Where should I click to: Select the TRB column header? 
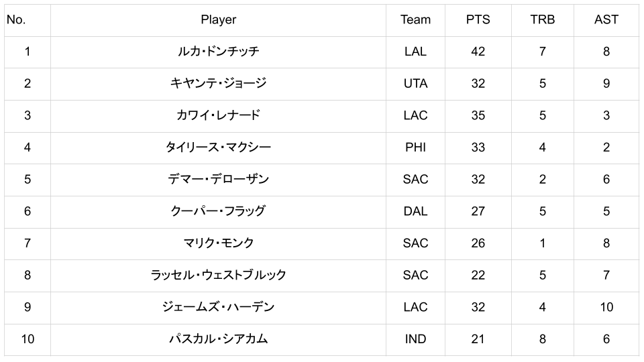(542, 19)
